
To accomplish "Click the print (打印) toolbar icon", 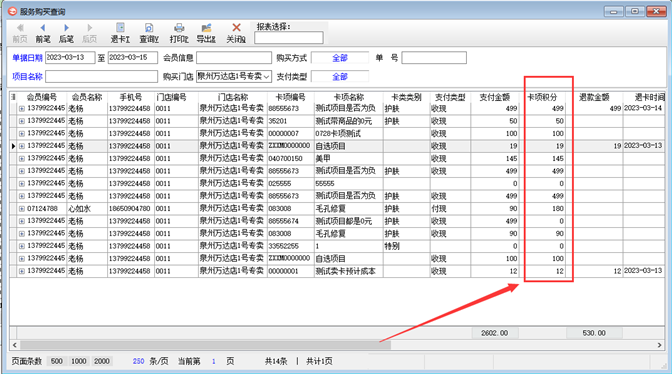I will (179, 28).
